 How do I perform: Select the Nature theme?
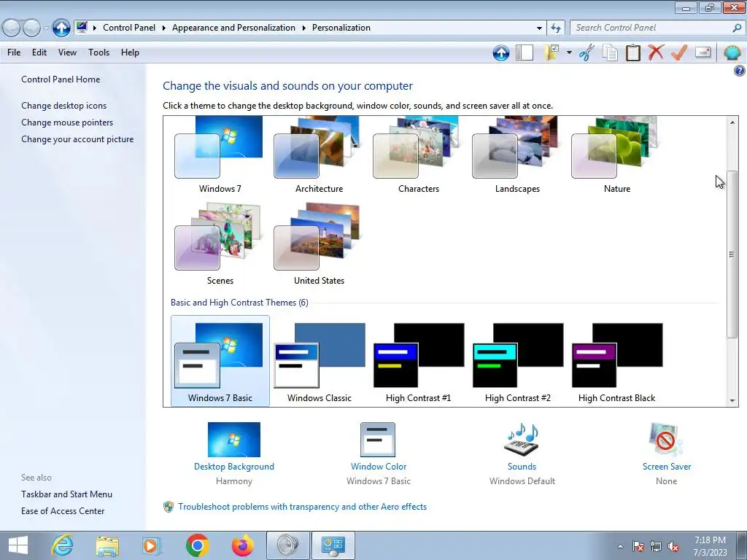pos(617,155)
